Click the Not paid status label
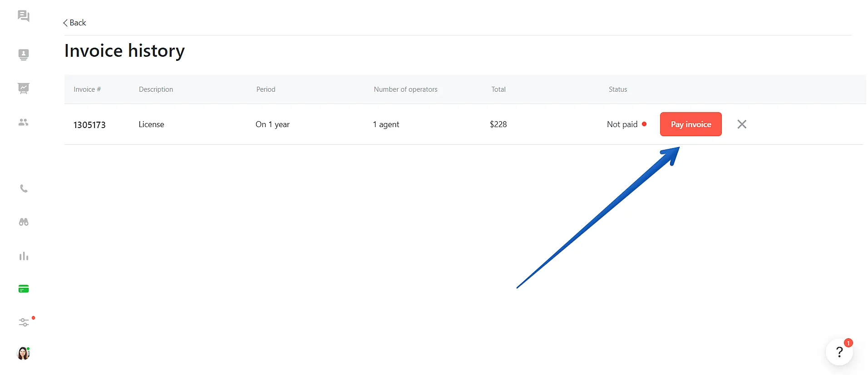The image size is (868, 375). point(622,124)
